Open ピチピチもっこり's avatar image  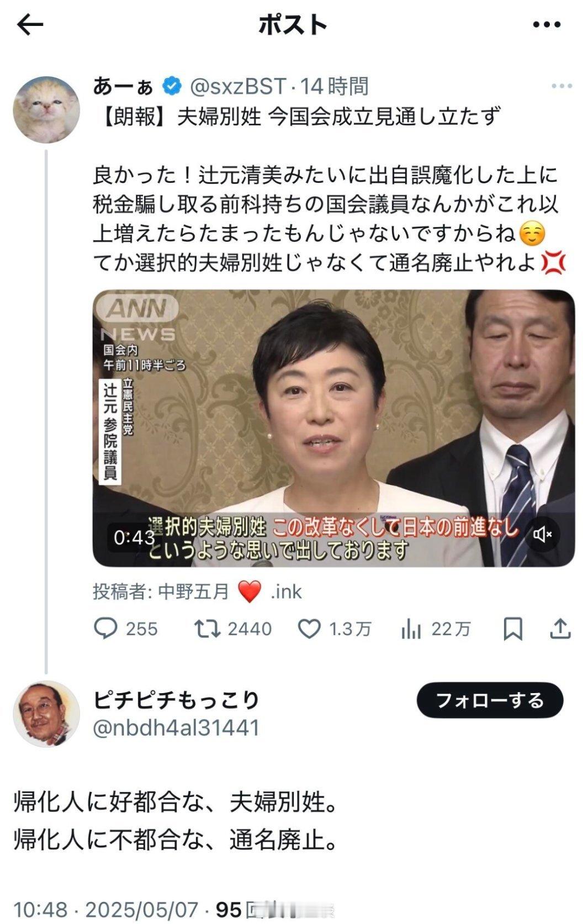click(46, 714)
